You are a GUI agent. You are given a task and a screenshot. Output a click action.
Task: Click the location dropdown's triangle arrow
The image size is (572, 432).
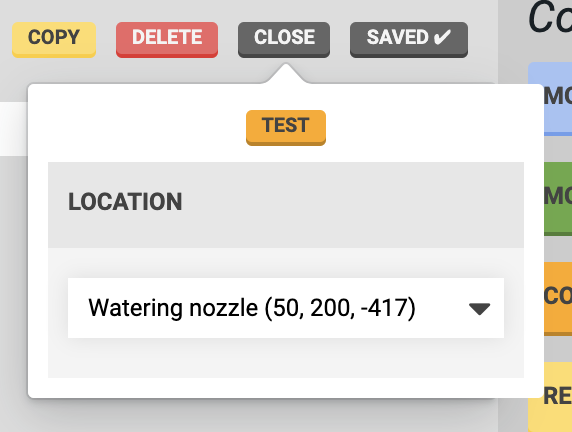[479, 309]
